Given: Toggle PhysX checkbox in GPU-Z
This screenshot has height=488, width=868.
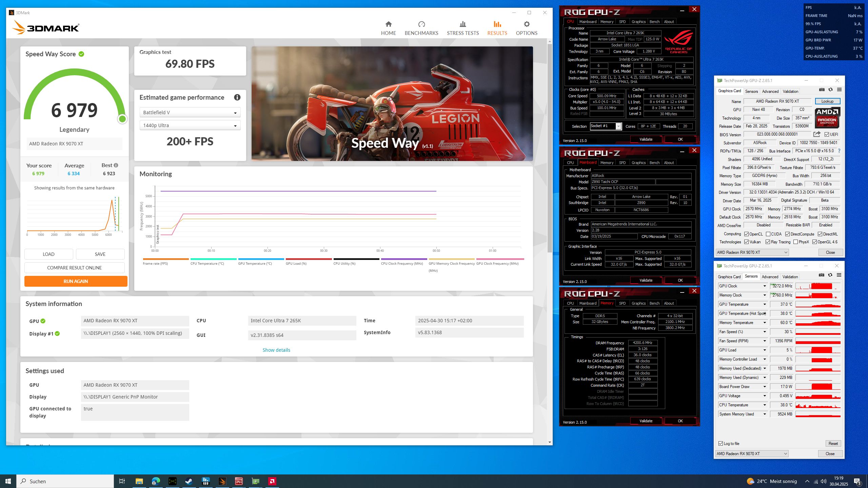Looking at the screenshot, I should coord(795,242).
